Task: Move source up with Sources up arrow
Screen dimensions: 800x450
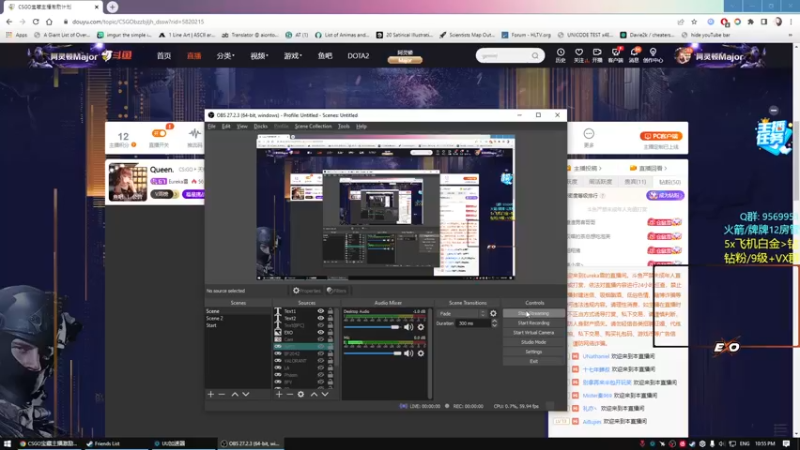Action: (314, 394)
